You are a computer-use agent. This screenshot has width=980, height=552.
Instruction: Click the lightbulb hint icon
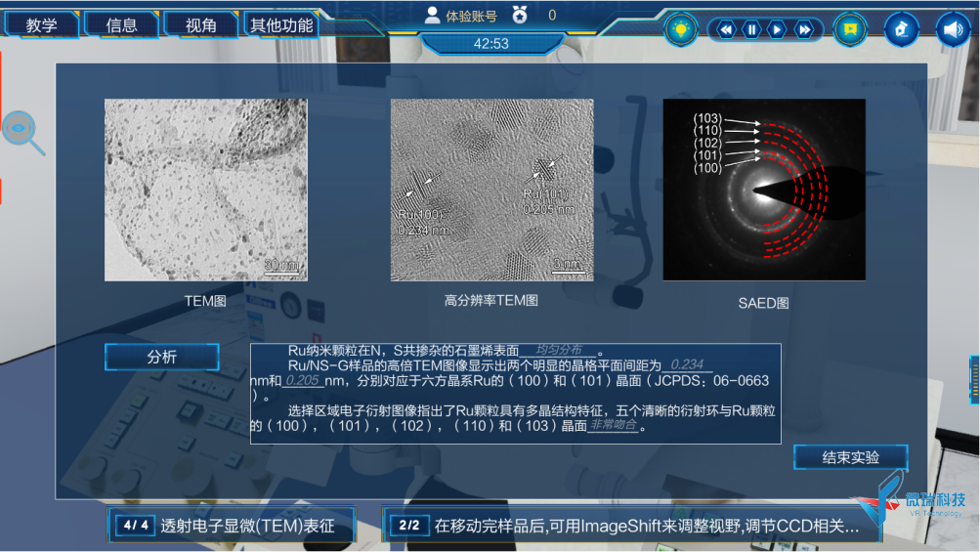(681, 29)
